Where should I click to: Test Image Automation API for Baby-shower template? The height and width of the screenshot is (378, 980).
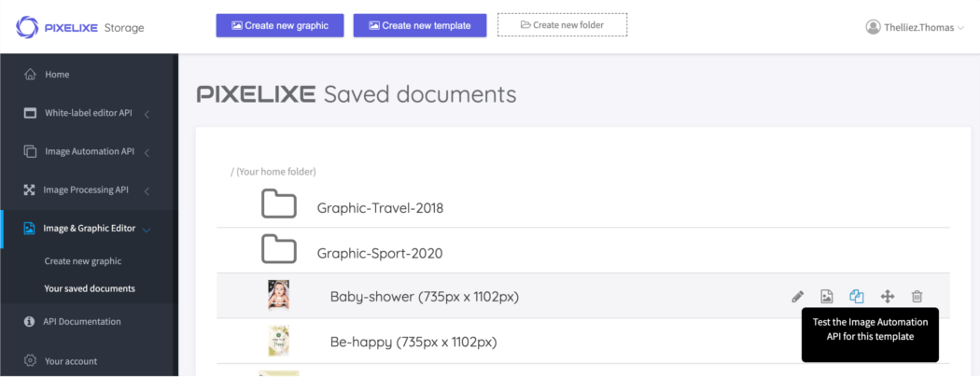click(x=857, y=297)
